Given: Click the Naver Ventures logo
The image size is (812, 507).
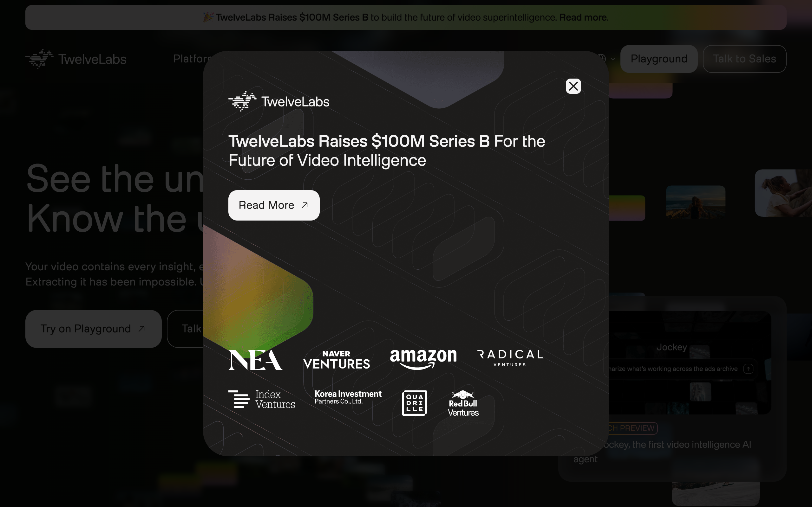Looking at the screenshot, I should pyautogui.click(x=337, y=360).
